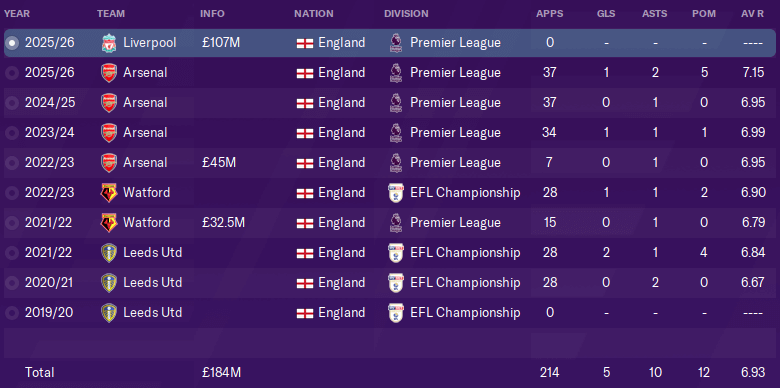Image resolution: width=780 pixels, height=388 pixels.
Task: Sort by the YEAR column header
Action: [16, 14]
